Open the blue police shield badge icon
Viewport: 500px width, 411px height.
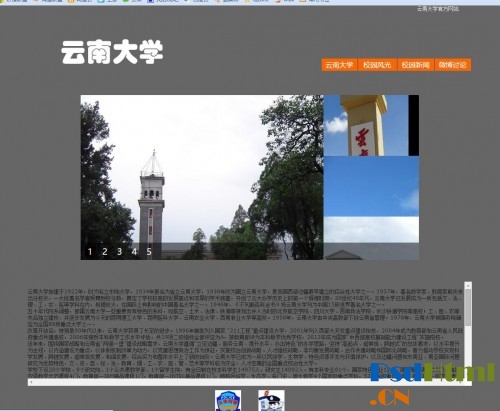(x=228, y=400)
